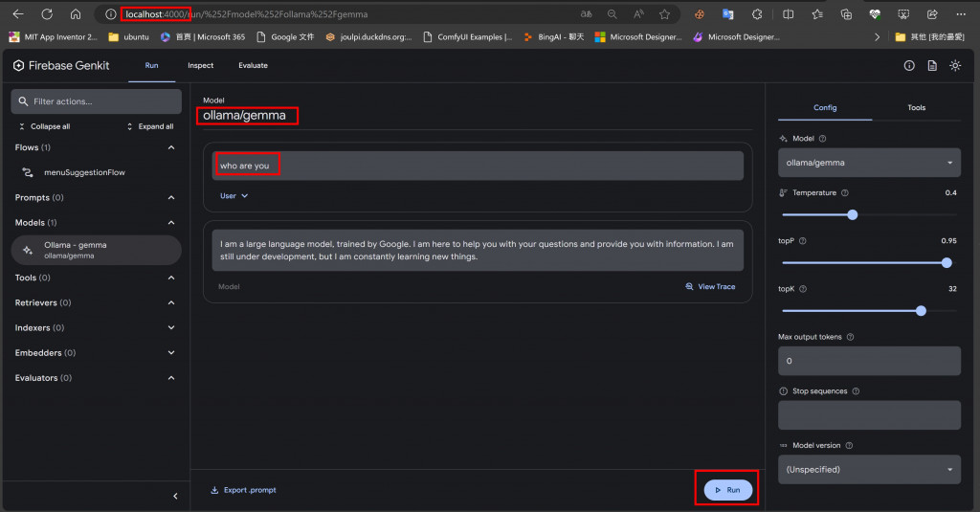The image size is (980, 512).
Task: Collapse the Evaluators section
Action: [x=171, y=378]
